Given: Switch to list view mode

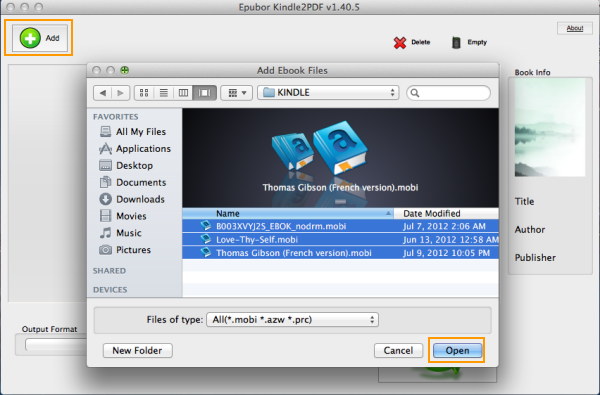Looking at the screenshot, I should pos(164,93).
